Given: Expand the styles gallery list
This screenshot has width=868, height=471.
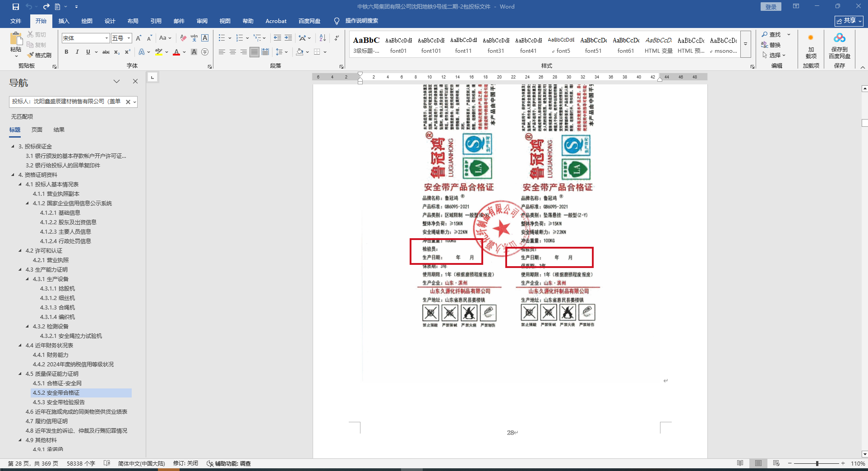Looking at the screenshot, I should pyautogui.click(x=746, y=44).
